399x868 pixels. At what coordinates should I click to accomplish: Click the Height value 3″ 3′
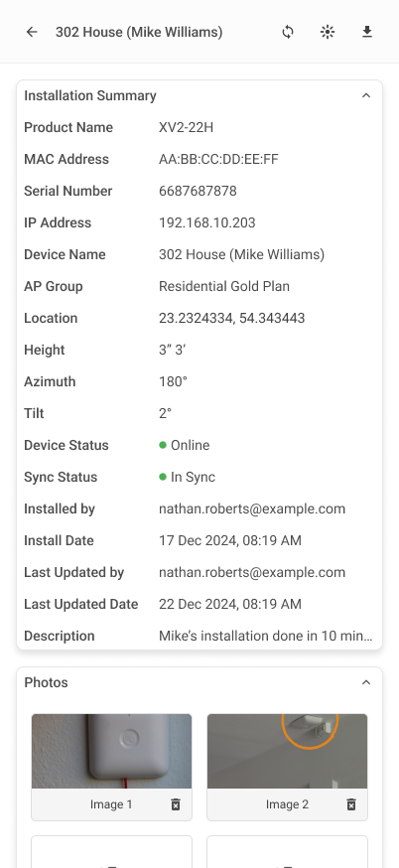pos(172,350)
